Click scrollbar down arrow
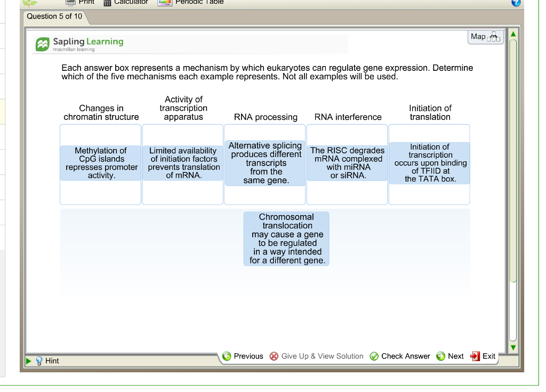Screen dimensions: 546x392 pos(513,347)
